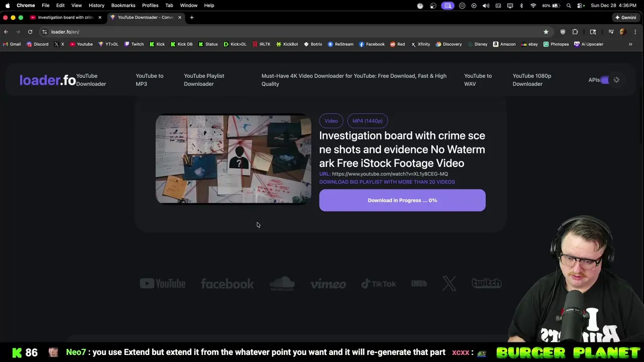Image resolution: width=644 pixels, height=362 pixels.
Task: Open site information icon in address bar
Action: pos(44,32)
